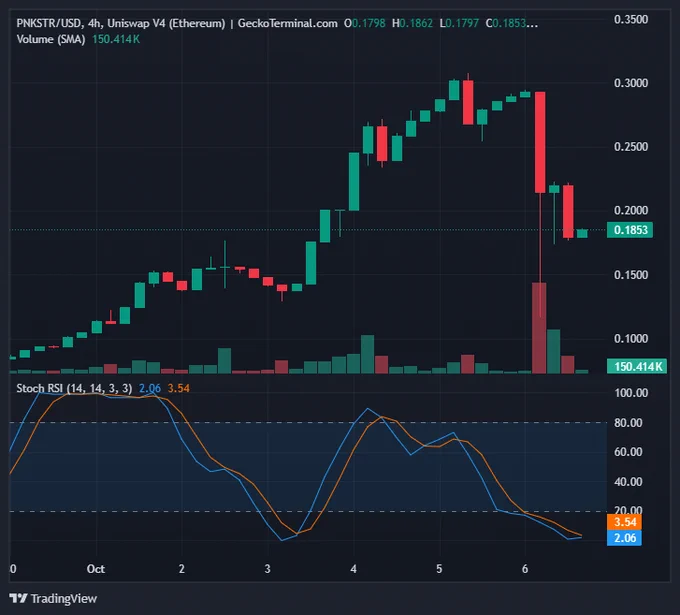Click the Stoch RSI (14, 14, 3, 3) label
Viewport: 680px width, 615px height.
pyautogui.click(x=74, y=388)
